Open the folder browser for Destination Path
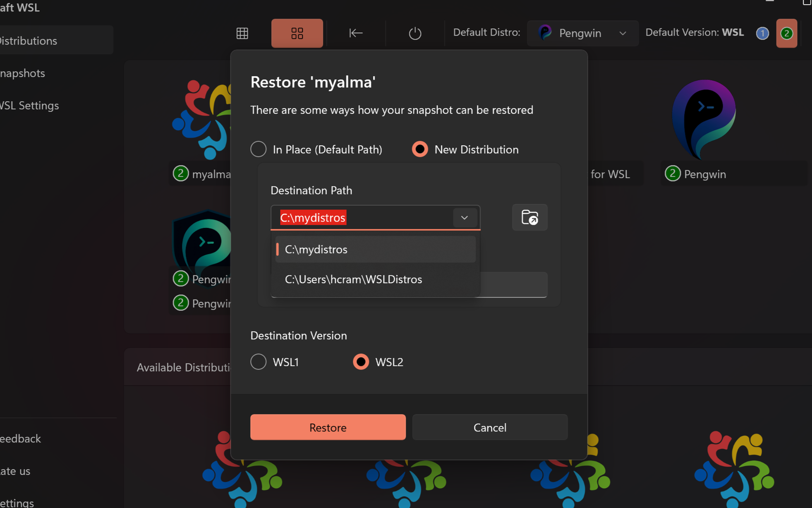This screenshot has width=812, height=508. [x=529, y=217]
